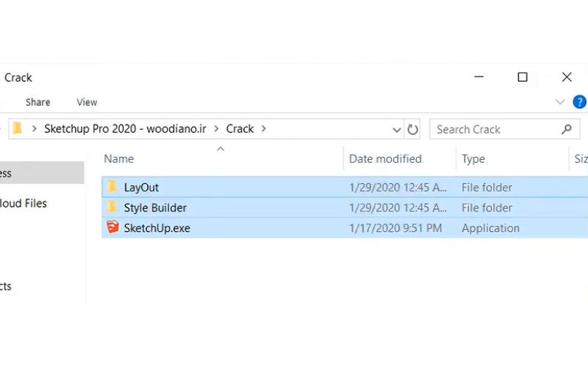Close the Crack window
588x368 pixels.
(567, 77)
